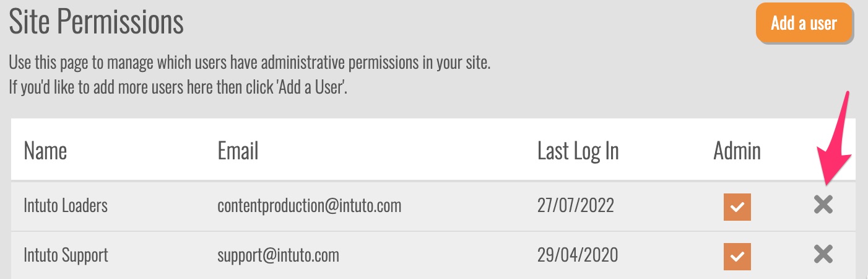Sort by the Name column header
868x279 pixels.
(x=45, y=151)
